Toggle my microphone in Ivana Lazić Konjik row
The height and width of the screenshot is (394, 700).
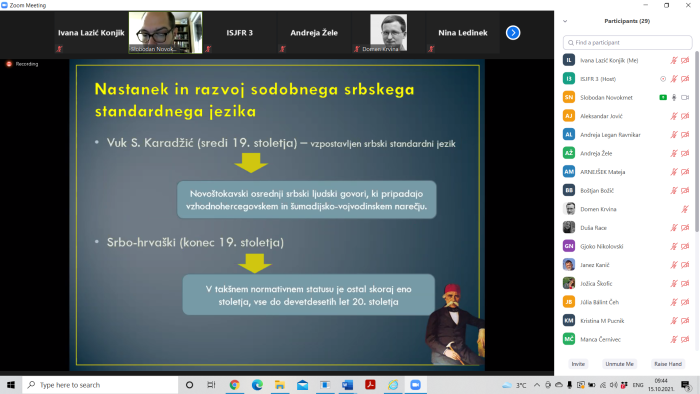pyautogui.click(x=674, y=60)
